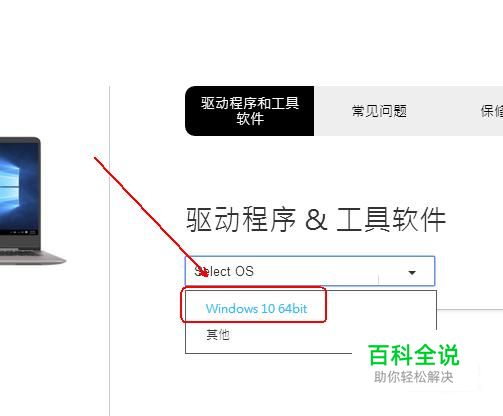Click the Select OS dropdown arrow
This screenshot has height=416, width=503.
click(x=412, y=273)
